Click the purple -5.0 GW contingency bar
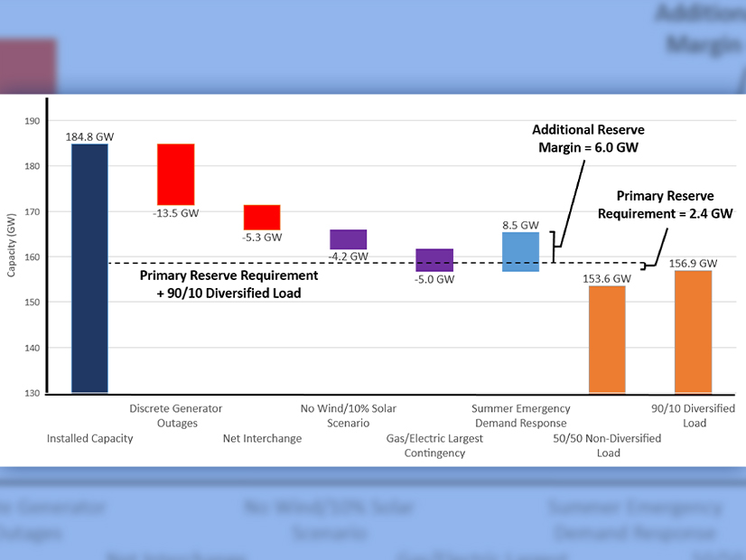Image resolution: width=746 pixels, height=560 pixels. (434, 260)
